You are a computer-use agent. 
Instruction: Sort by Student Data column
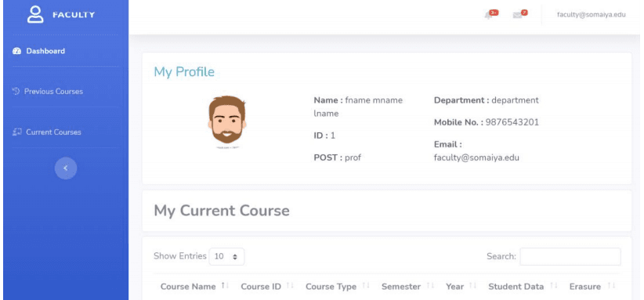pyautogui.click(x=523, y=287)
